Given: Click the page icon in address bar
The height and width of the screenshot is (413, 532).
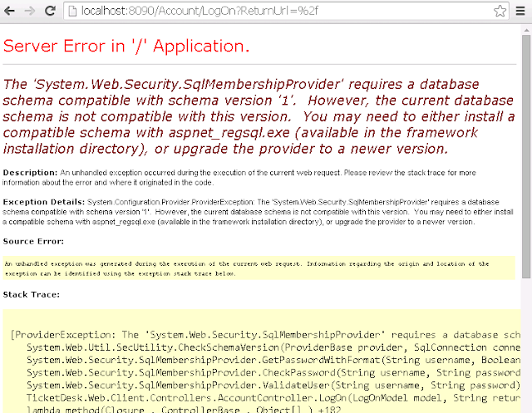Looking at the screenshot, I should tap(72, 11).
